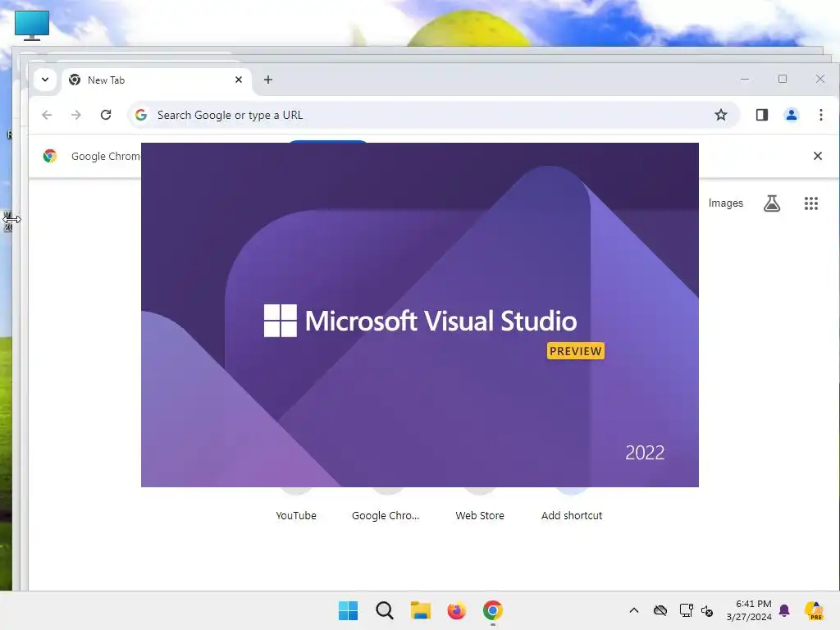Close the New Tab tab
This screenshot has height=630, width=840.
click(x=239, y=80)
